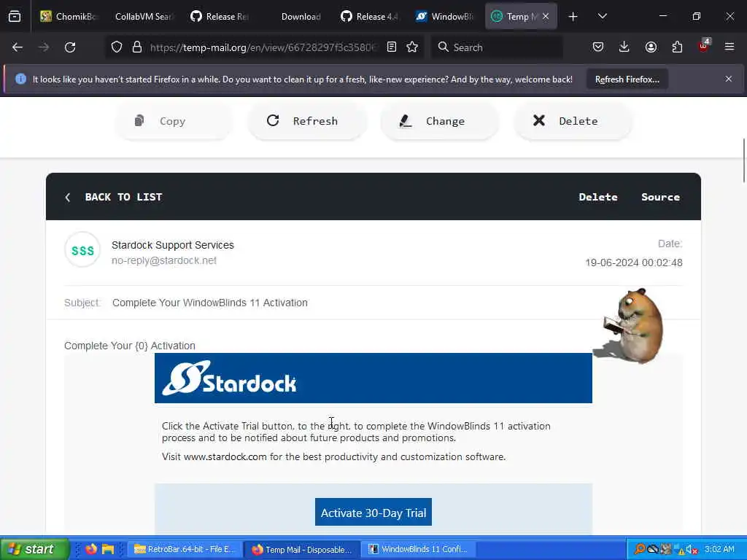Open a new tab
Image resolution: width=747 pixels, height=560 pixels.
pyautogui.click(x=573, y=17)
